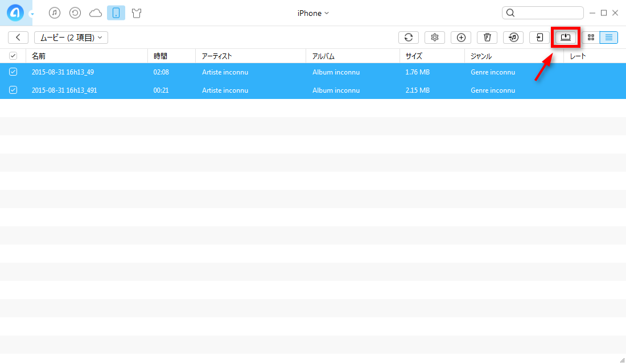Image resolution: width=626 pixels, height=364 pixels.
Task: Click Genre inconnu in the 1.76 MB row
Action: pyautogui.click(x=493, y=72)
